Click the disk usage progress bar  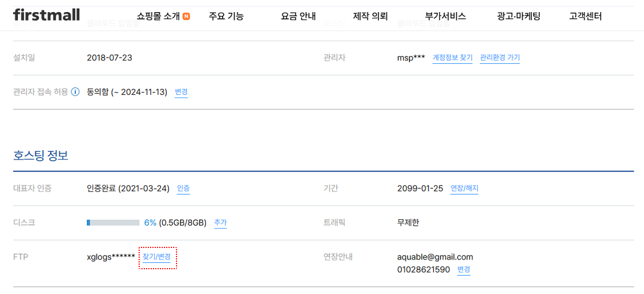113,223
